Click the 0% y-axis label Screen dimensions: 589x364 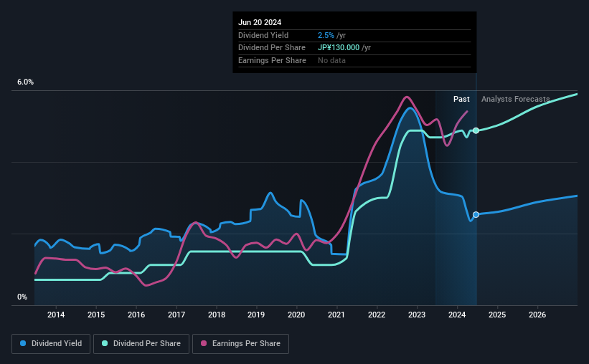(22, 297)
